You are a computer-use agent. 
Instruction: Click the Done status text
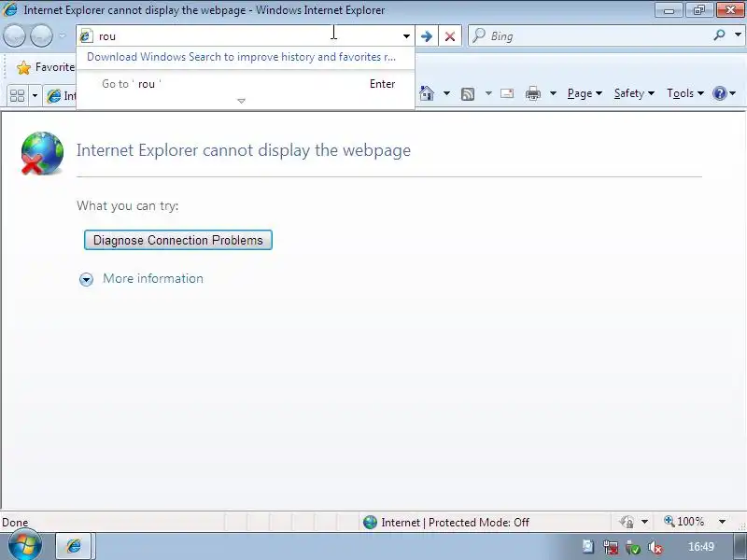pos(15,523)
